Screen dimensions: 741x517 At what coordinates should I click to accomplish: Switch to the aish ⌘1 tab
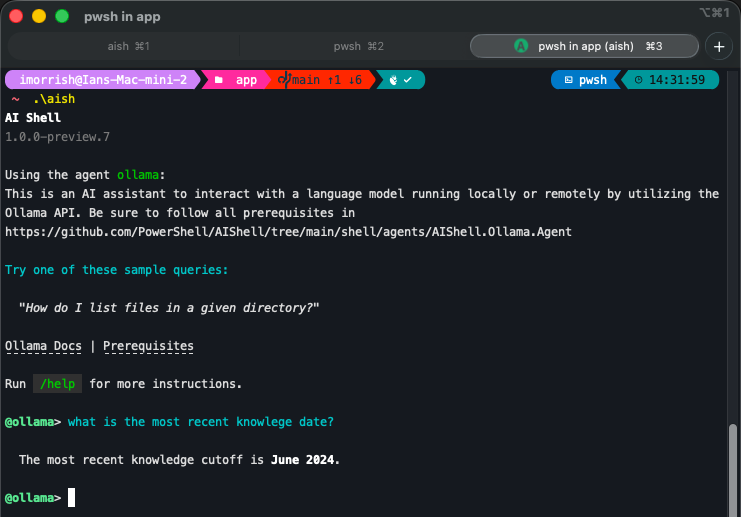(128, 46)
